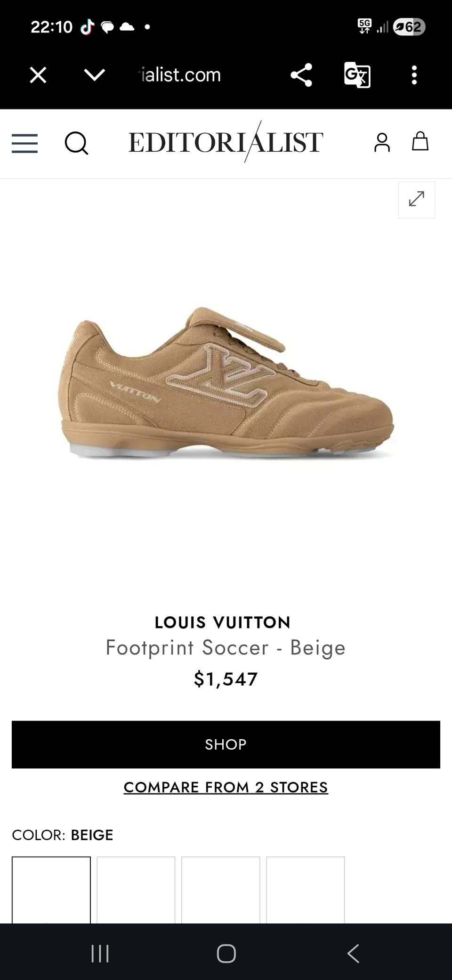Select the first beige color swatch
Screen dimensions: 452x980
51,890
